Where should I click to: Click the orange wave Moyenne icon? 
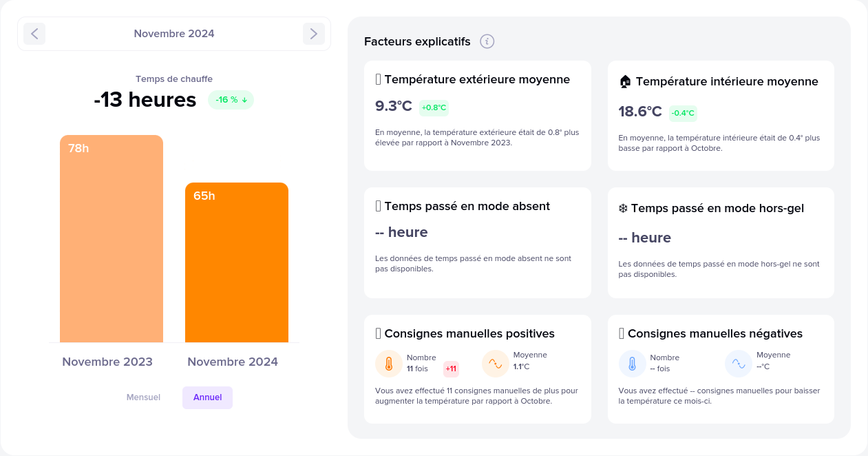(496, 364)
